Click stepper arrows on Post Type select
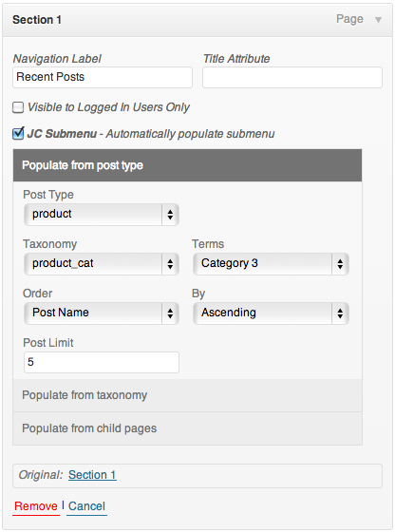395x532 pixels. pyautogui.click(x=170, y=215)
